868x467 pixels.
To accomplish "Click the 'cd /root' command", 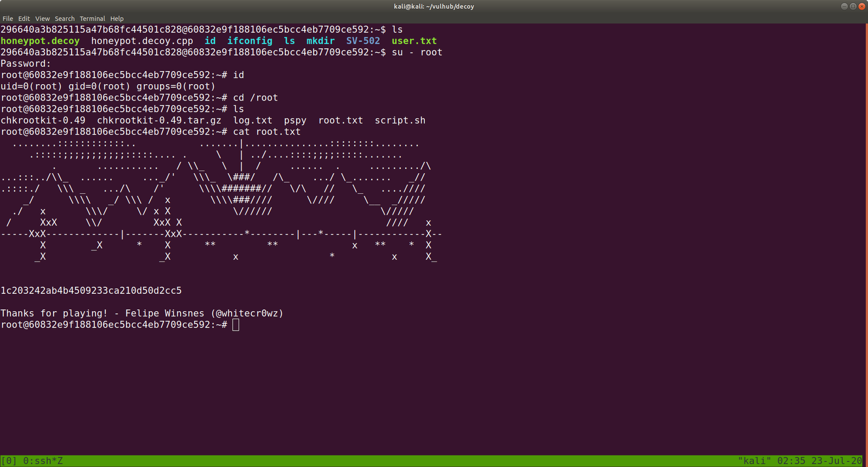I will (x=256, y=98).
